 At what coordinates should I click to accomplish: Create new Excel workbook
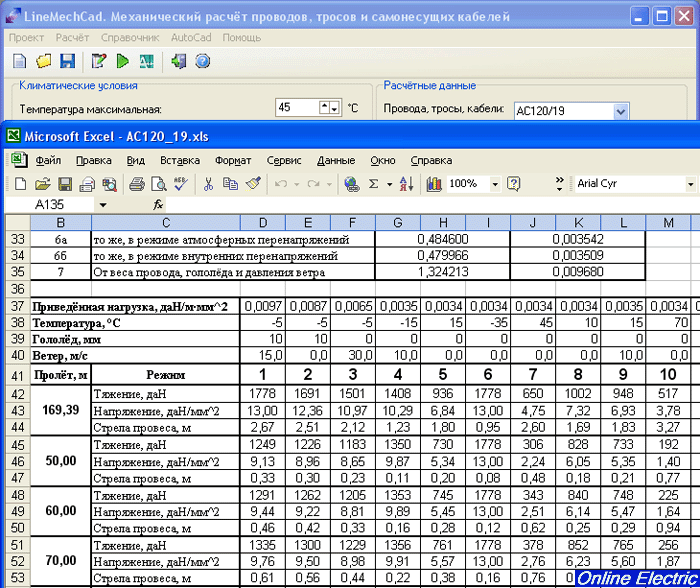click(x=20, y=184)
